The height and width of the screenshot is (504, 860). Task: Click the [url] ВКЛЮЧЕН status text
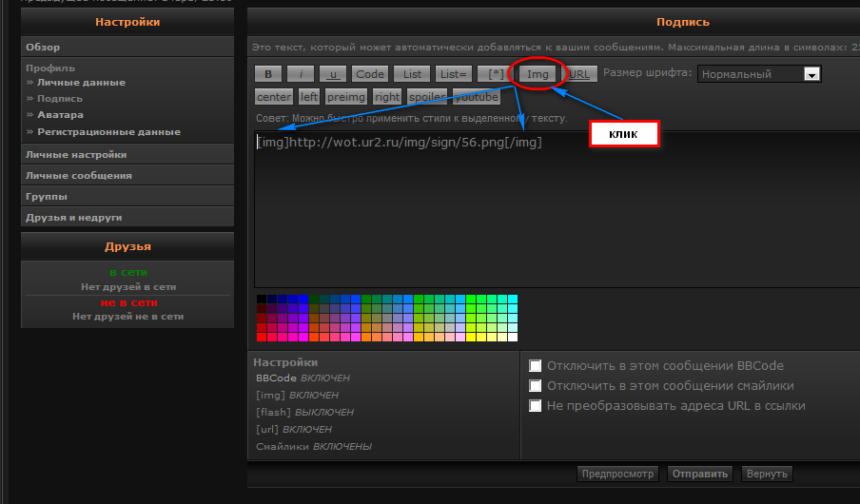coord(294,429)
